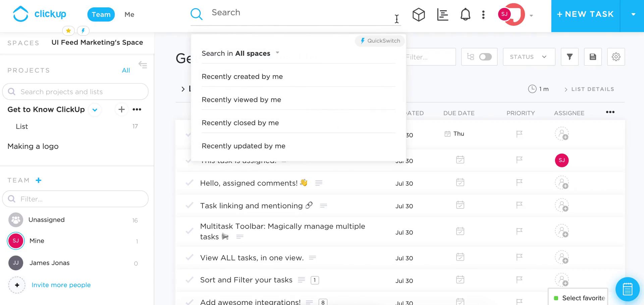
Task: Click the Select favorite button
Action: coord(578,297)
